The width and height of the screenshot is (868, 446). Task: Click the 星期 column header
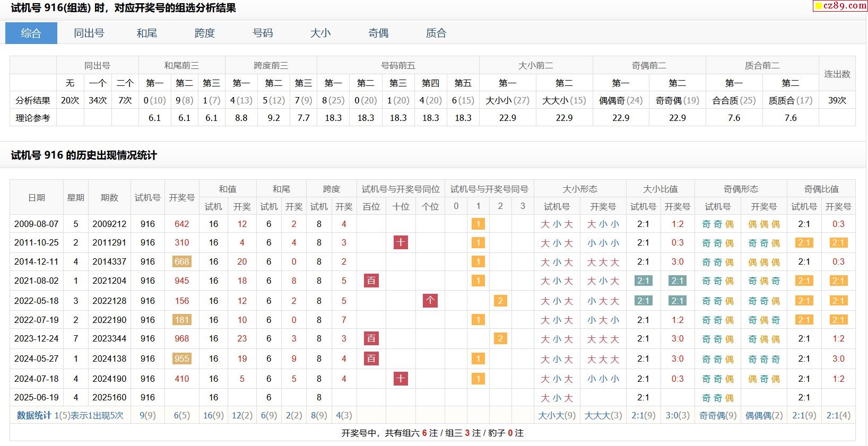[76, 197]
